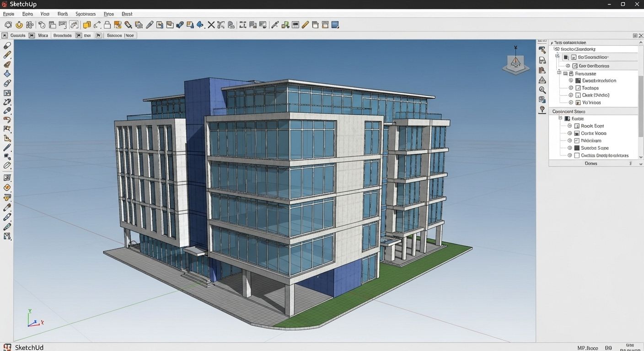The height and width of the screenshot is (351, 644).
Task: Click the SketchUp logo in the status bar
Action: [x=7, y=347]
